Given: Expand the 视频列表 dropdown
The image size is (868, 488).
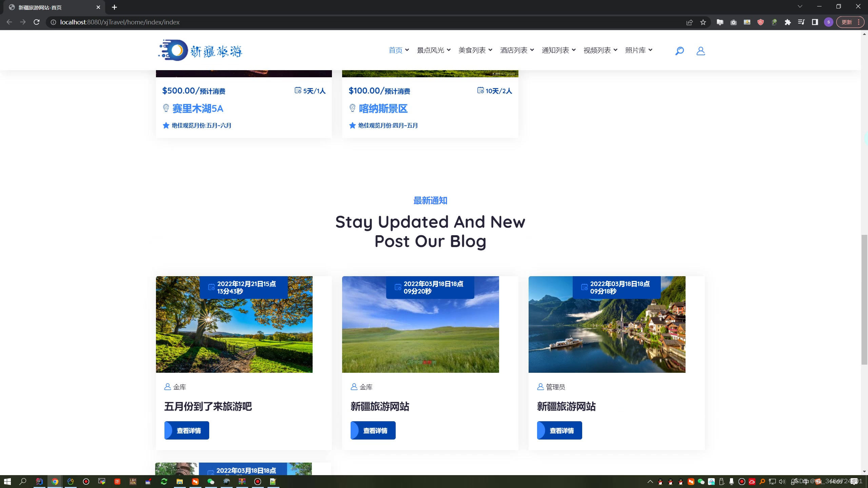Looking at the screenshot, I should (x=599, y=50).
